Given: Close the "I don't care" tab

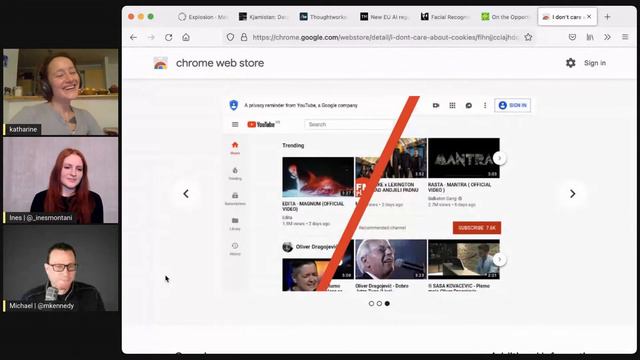Looking at the screenshot, I should [589, 17].
